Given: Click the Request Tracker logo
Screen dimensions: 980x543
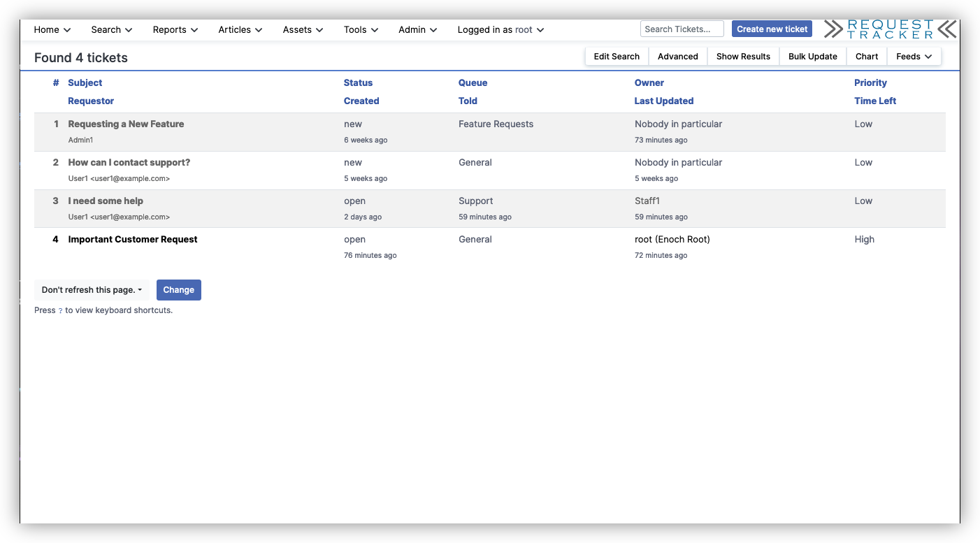Looking at the screenshot, I should (890, 29).
